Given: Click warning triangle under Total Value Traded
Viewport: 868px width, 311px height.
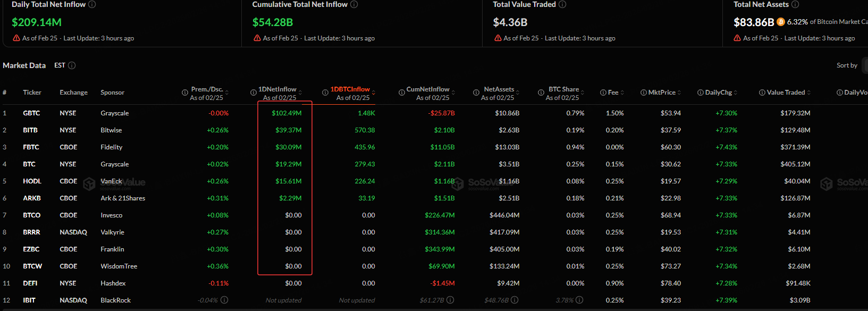Looking at the screenshot, I should [x=498, y=38].
